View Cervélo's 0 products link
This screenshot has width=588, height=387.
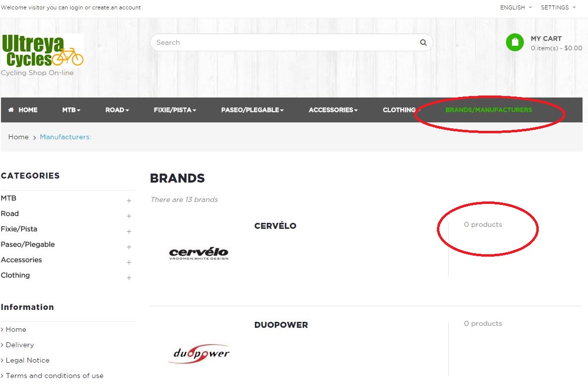483,224
